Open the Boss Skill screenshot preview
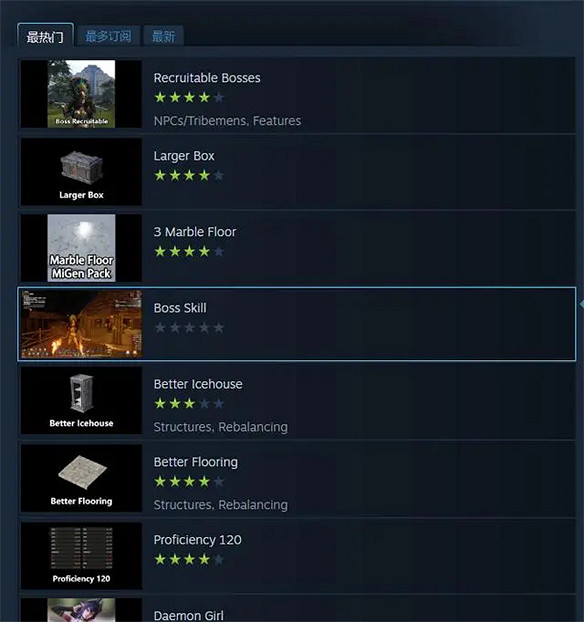Image resolution: width=584 pixels, height=622 pixels. click(81, 324)
